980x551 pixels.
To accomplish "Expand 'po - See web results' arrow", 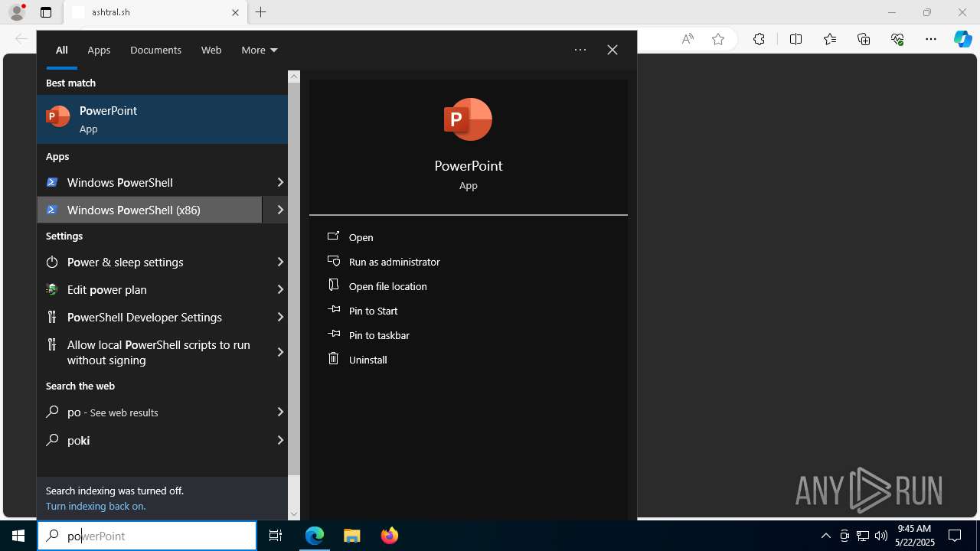I will coord(280,412).
